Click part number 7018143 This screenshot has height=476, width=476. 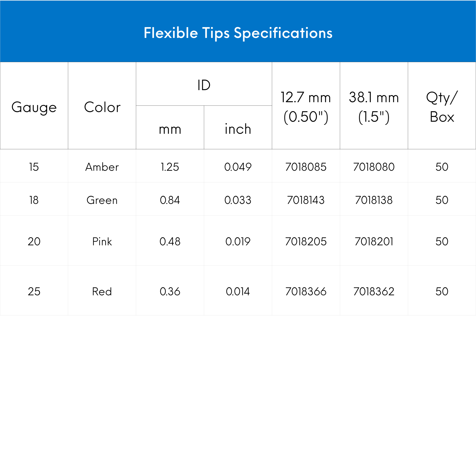pyautogui.click(x=306, y=200)
